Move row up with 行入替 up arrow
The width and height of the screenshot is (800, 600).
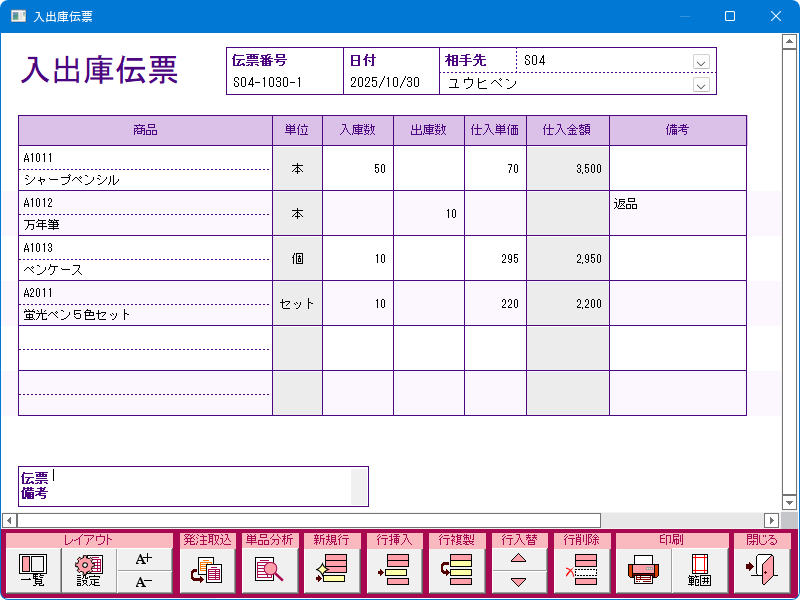click(x=518, y=560)
